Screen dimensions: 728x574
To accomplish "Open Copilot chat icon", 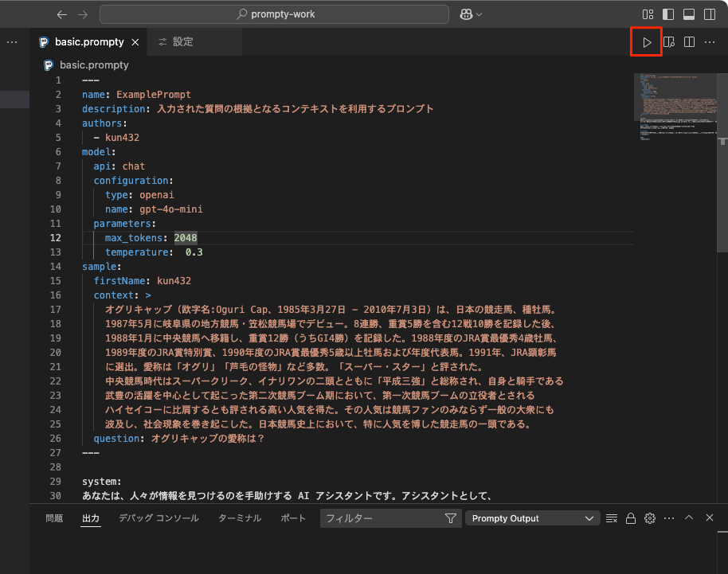I will point(466,14).
